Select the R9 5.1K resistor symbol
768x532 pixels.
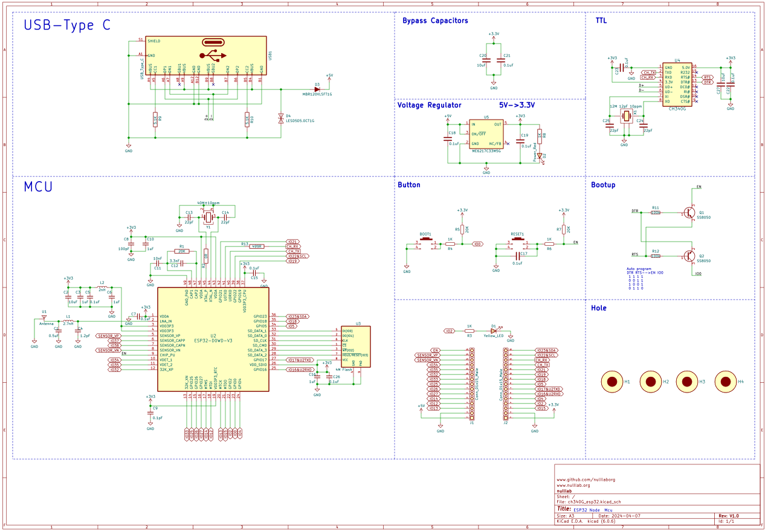click(155, 119)
